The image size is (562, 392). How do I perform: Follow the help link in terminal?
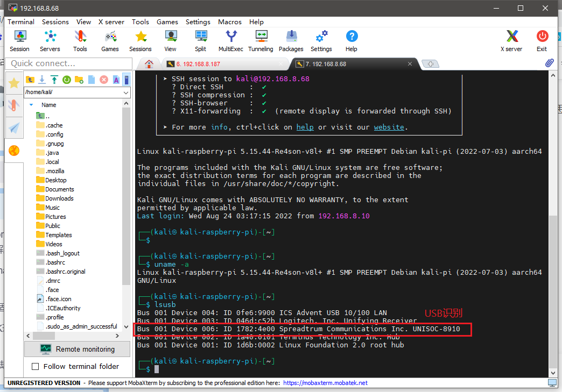coord(305,127)
